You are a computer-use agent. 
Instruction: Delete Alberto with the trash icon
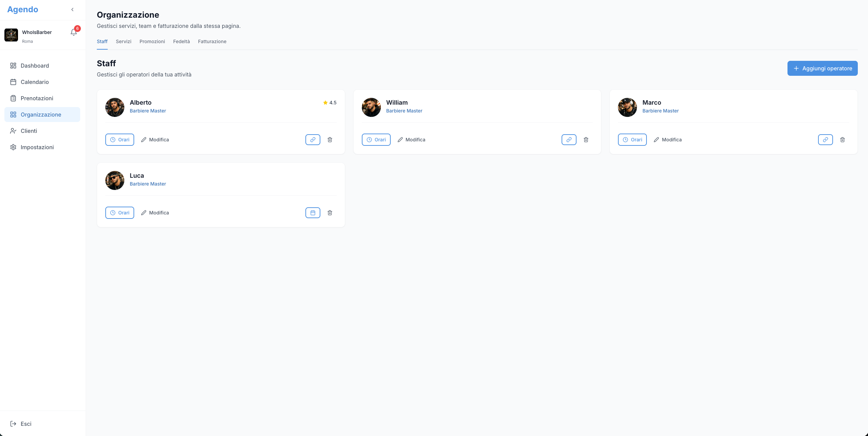coord(330,140)
